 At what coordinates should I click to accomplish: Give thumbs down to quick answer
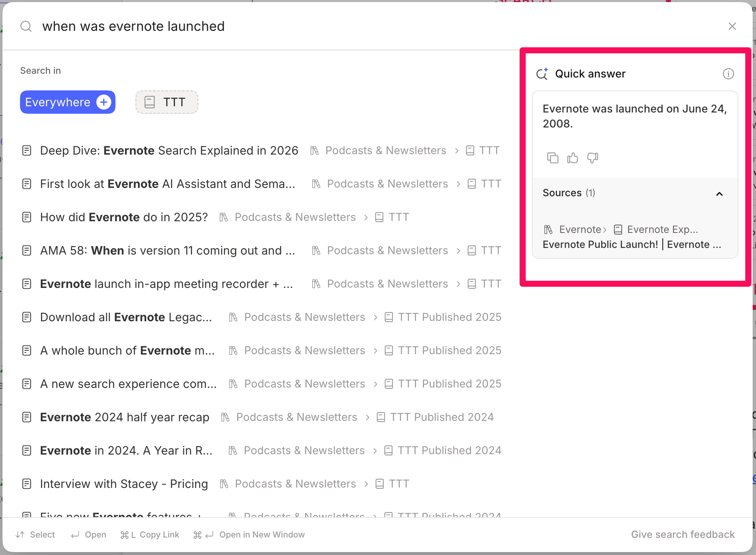tap(593, 158)
